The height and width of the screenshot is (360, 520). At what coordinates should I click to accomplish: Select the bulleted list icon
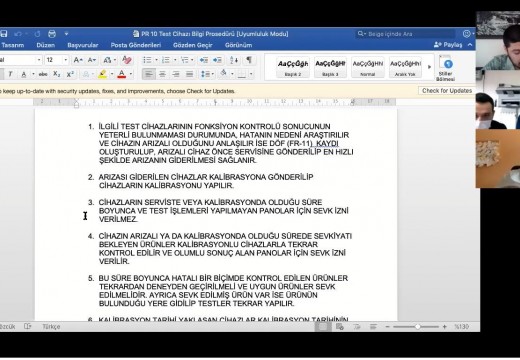point(147,60)
